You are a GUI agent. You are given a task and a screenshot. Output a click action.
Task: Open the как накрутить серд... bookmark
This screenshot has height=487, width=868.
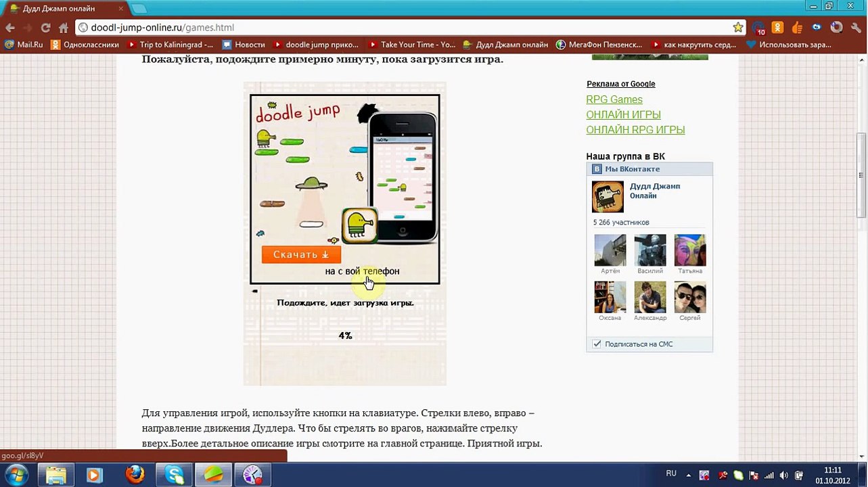pos(693,45)
